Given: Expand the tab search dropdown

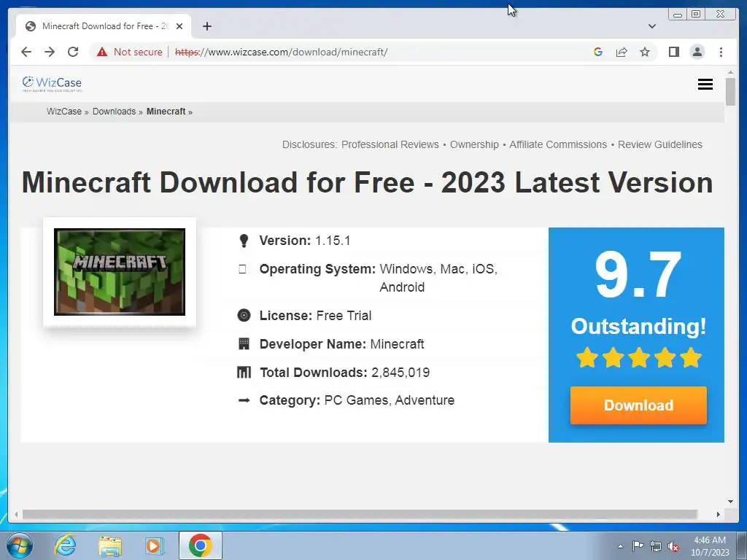Looking at the screenshot, I should (652, 26).
